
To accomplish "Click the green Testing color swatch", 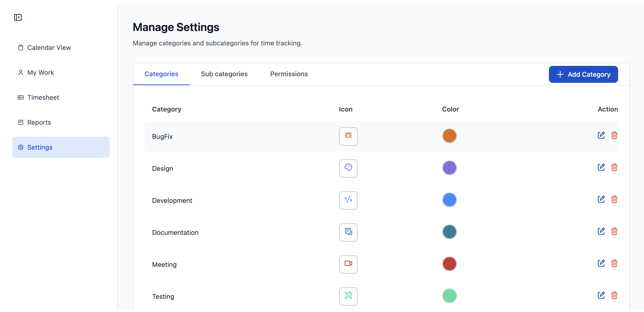I will pyautogui.click(x=449, y=296).
